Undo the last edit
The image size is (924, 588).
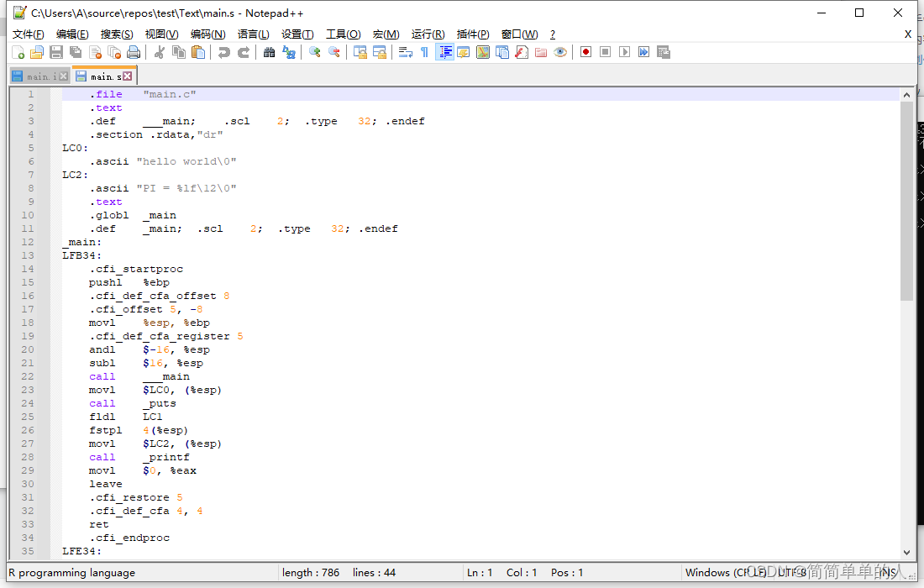tap(223, 52)
